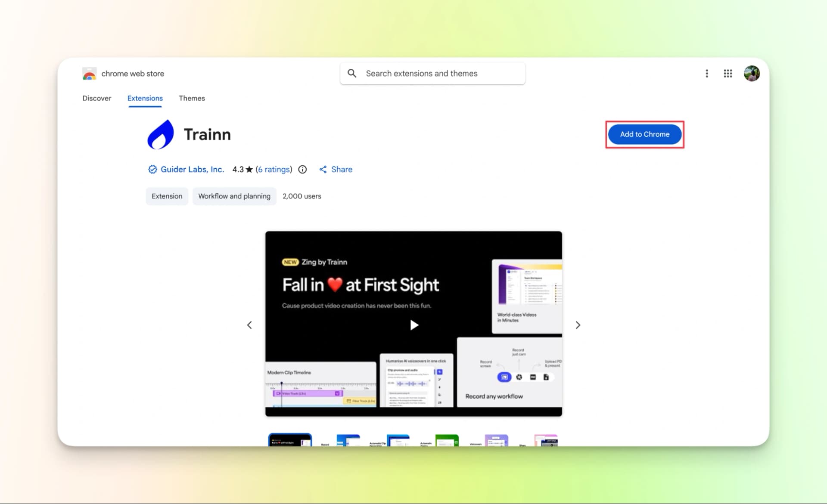Viewport: 827px width, 504px height.
Task: Click the Share icon
Action: point(323,169)
